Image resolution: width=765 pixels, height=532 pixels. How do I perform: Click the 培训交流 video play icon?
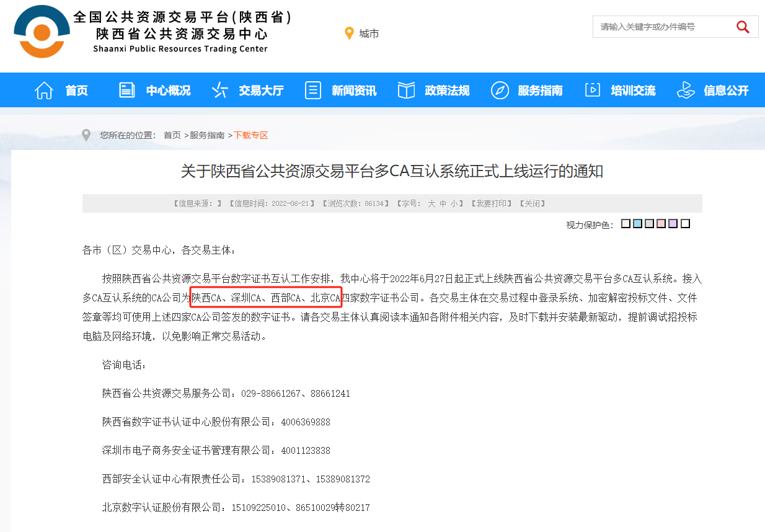593,91
